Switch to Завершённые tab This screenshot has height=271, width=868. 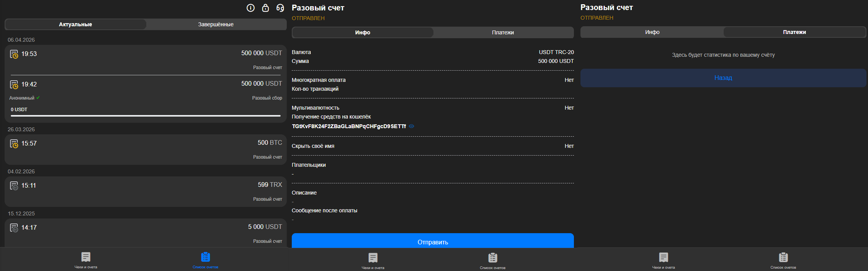click(216, 24)
